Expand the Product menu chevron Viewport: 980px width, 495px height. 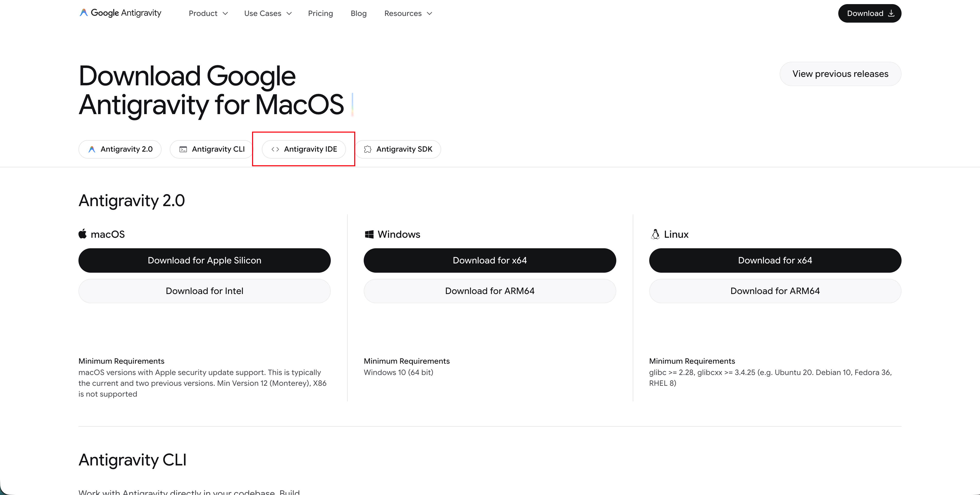[225, 14]
